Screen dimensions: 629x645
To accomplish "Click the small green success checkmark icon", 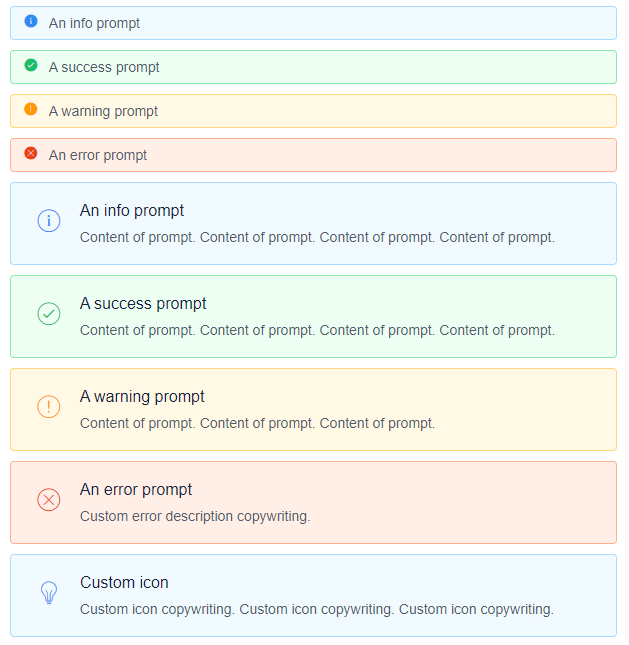I will pyautogui.click(x=31, y=65).
